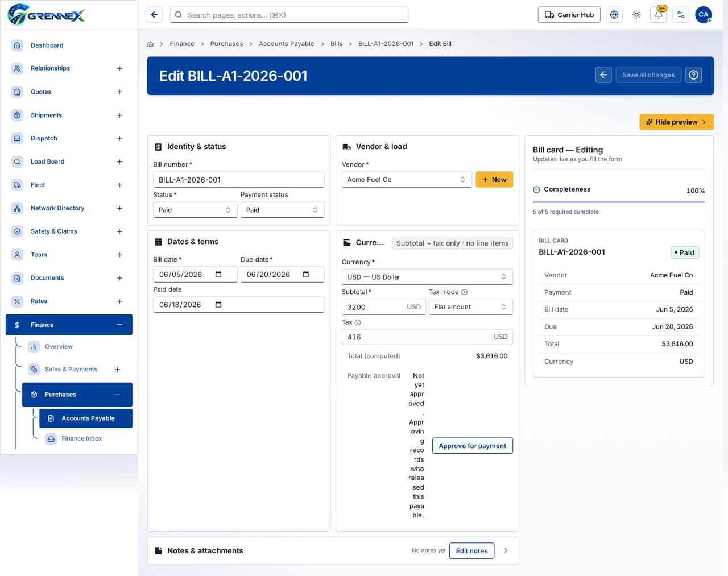The width and height of the screenshot is (728, 576).
Task: Open the help question mark icon
Action: (693, 75)
